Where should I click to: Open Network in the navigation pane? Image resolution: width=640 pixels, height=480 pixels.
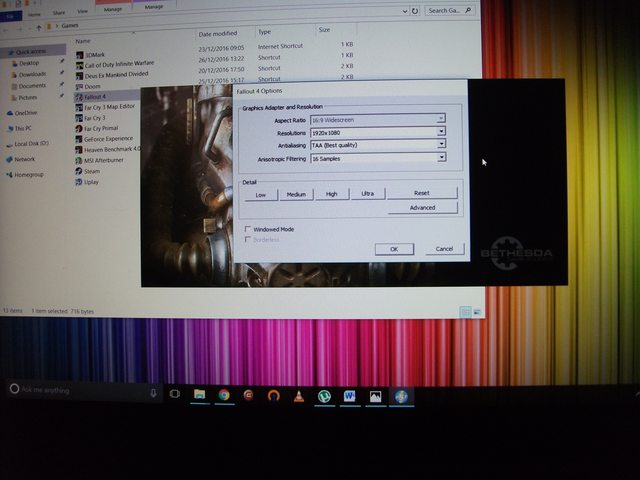[24, 159]
